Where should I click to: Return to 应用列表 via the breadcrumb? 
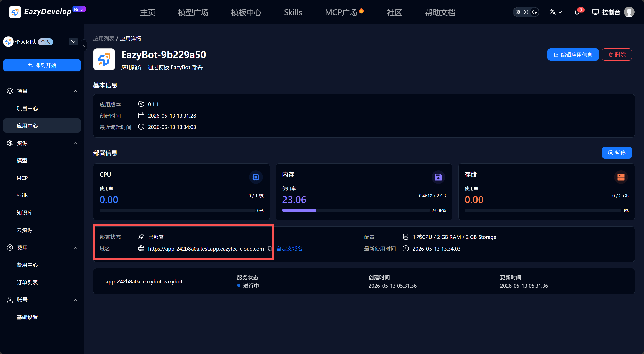click(104, 38)
